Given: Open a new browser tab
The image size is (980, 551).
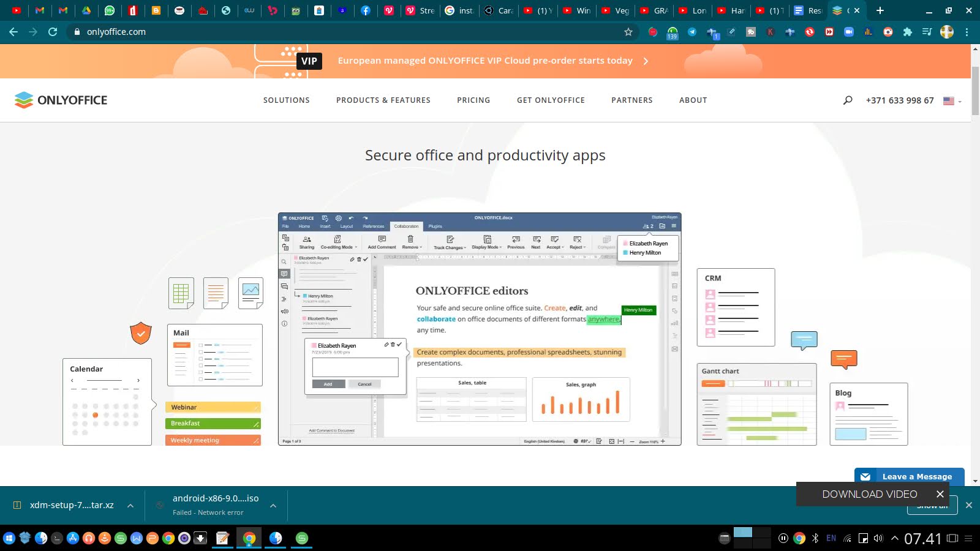Looking at the screenshot, I should (880, 10).
